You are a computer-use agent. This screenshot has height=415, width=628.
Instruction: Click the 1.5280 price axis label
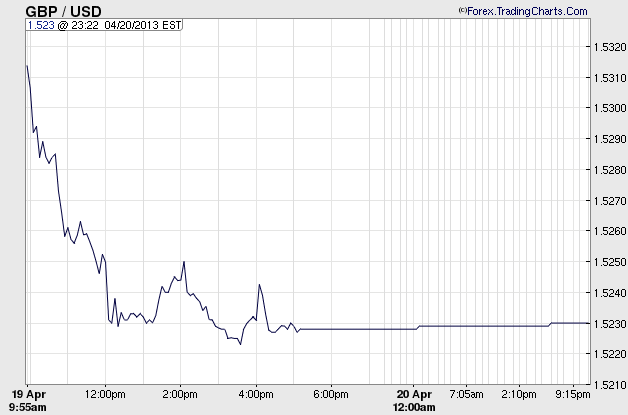point(610,170)
